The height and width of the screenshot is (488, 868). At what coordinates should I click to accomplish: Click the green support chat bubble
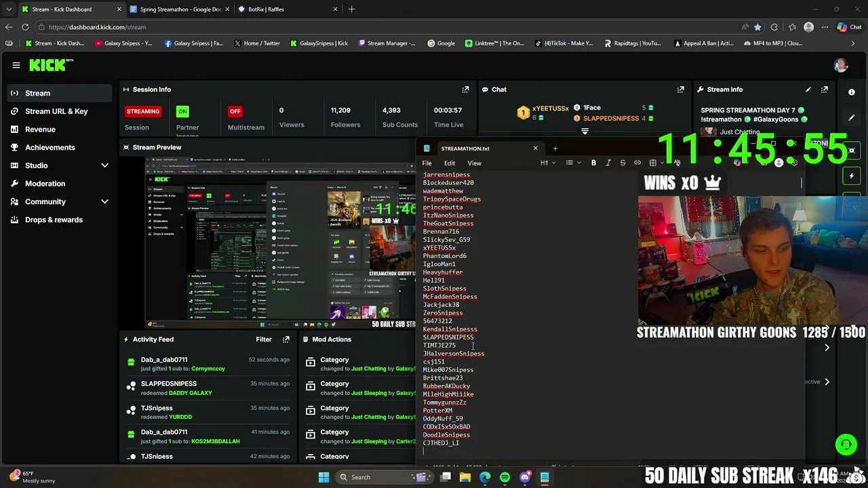point(846,445)
